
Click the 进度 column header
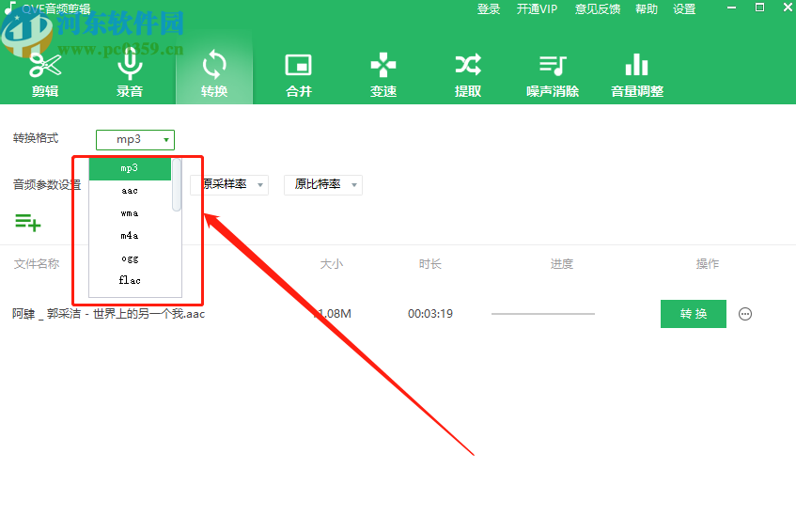(561, 264)
